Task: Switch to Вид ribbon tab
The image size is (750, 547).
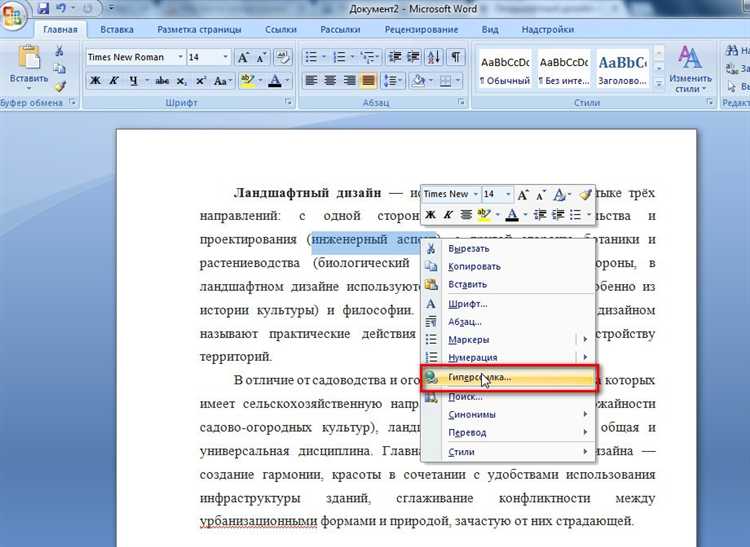Action: pos(490,29)
